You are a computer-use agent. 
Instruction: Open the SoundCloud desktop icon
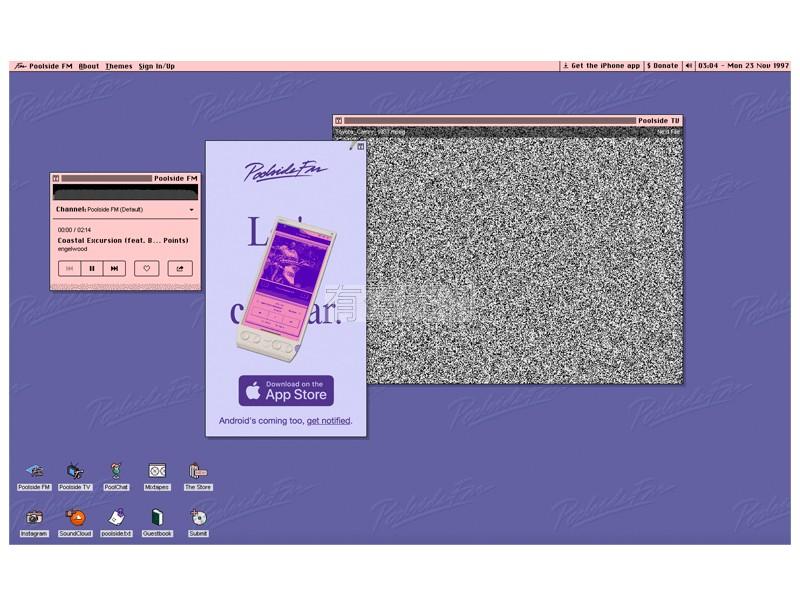tap(75, 518)
